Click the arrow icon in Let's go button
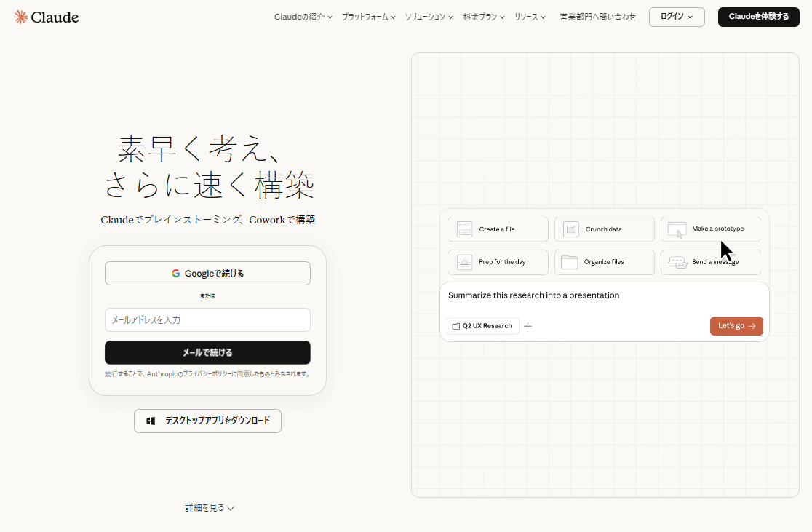Viewport: 812px width, 532px height. [x=752, y=326]
